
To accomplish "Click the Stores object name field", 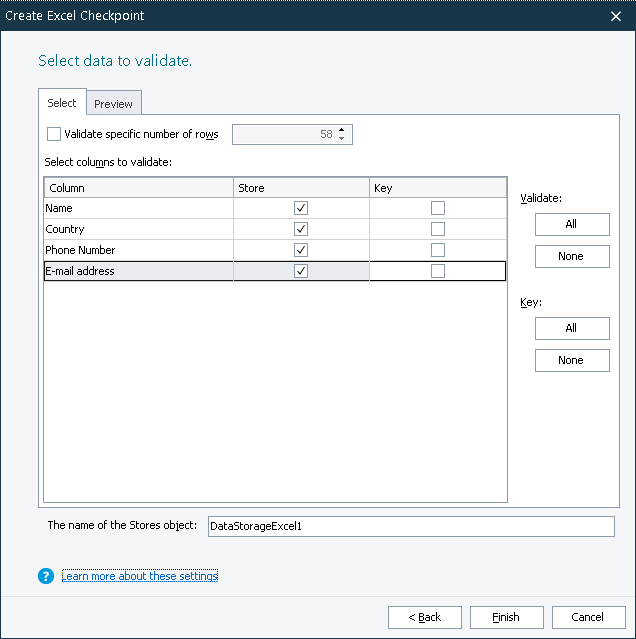I will 410,526.
